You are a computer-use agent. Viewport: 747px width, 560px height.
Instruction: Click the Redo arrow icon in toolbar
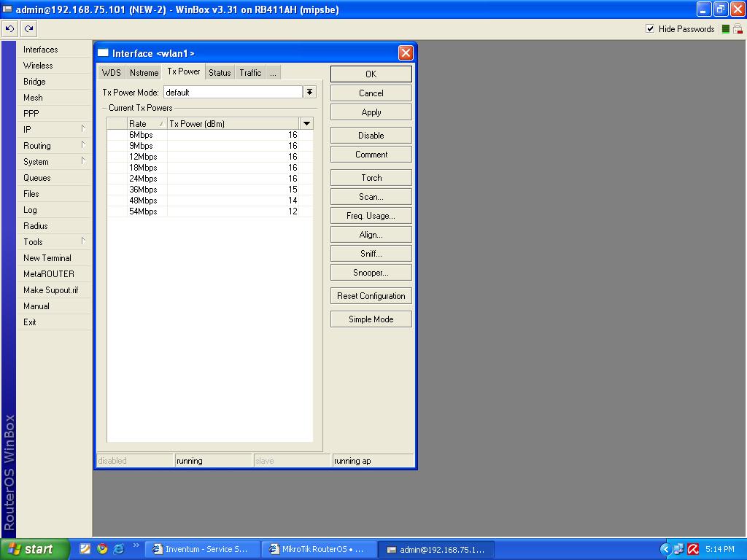tap(29, 29)
